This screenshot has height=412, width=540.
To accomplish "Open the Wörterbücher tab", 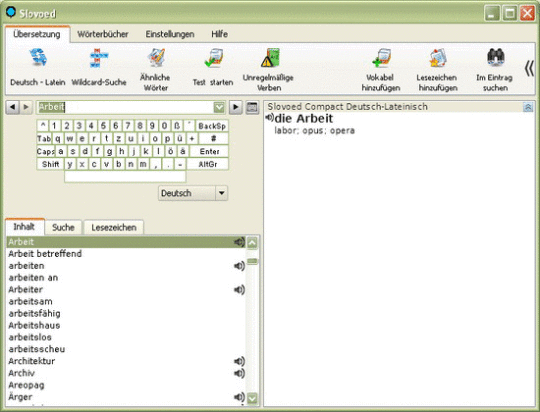I will tap(103, 34).
